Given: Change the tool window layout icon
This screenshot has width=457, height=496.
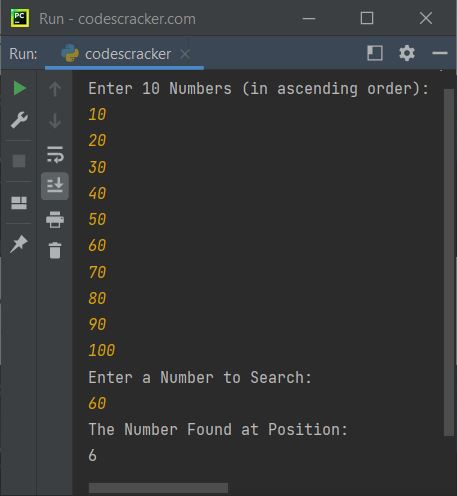Looking at the screenshot, I should 375,53.
